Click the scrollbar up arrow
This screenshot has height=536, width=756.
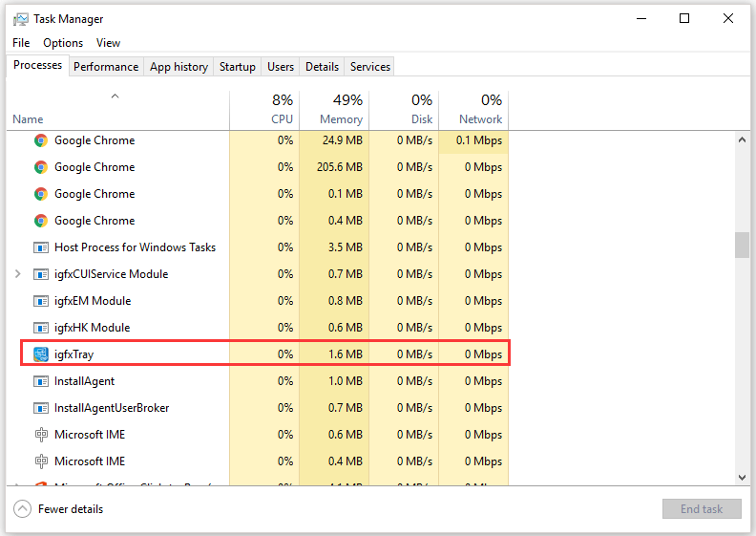point(742,139)
